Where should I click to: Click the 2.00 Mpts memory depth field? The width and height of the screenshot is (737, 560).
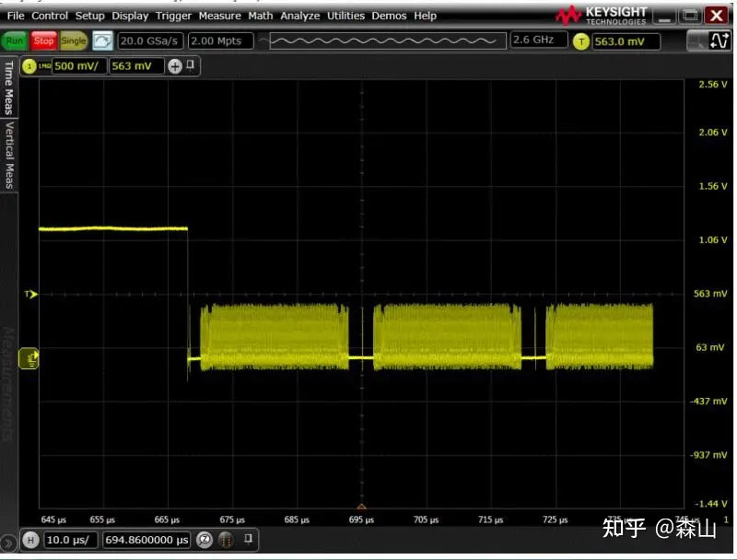tap(220, 41)
